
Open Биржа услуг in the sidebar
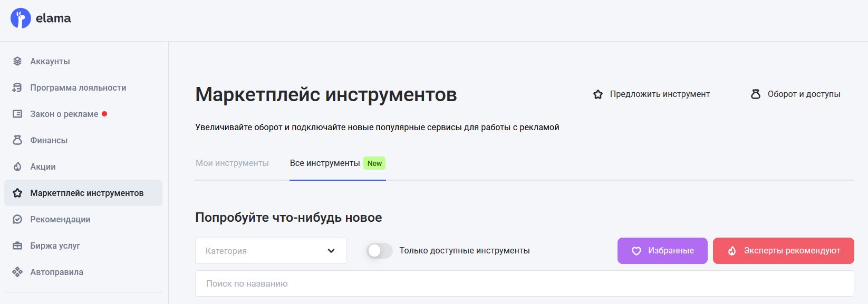tap(83, 246)
